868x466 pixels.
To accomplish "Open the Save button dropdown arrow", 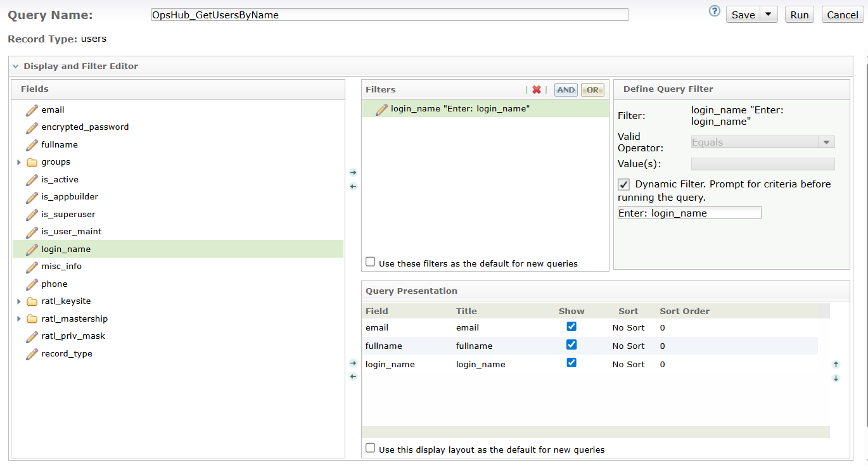I will 769,15.
